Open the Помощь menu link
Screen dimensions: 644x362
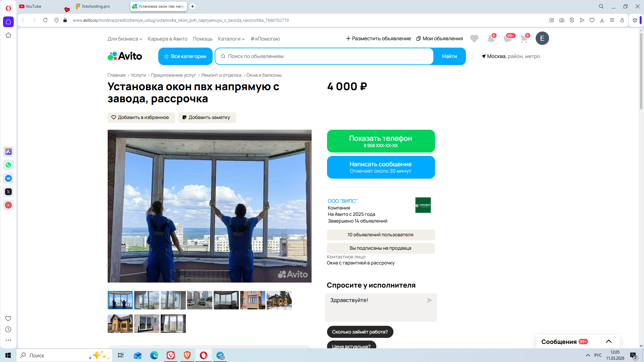pyautogui.click(x=203, y=39)
